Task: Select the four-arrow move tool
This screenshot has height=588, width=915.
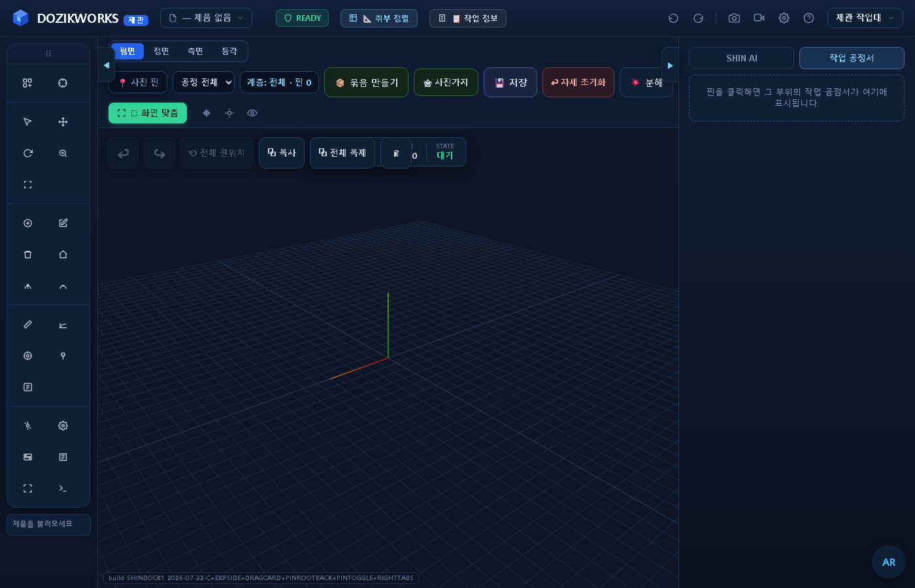Action: click(x=63, y=122)
